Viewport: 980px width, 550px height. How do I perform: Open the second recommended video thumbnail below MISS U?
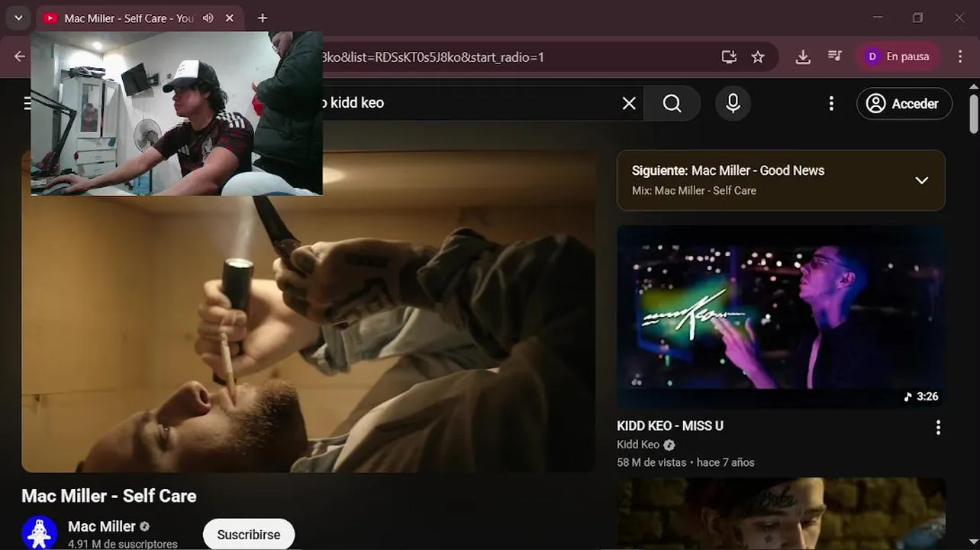(781, 513)
